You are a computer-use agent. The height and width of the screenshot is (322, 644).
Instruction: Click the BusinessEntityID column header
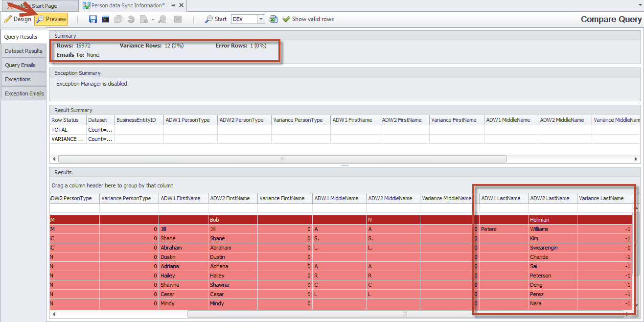(139, 120)
